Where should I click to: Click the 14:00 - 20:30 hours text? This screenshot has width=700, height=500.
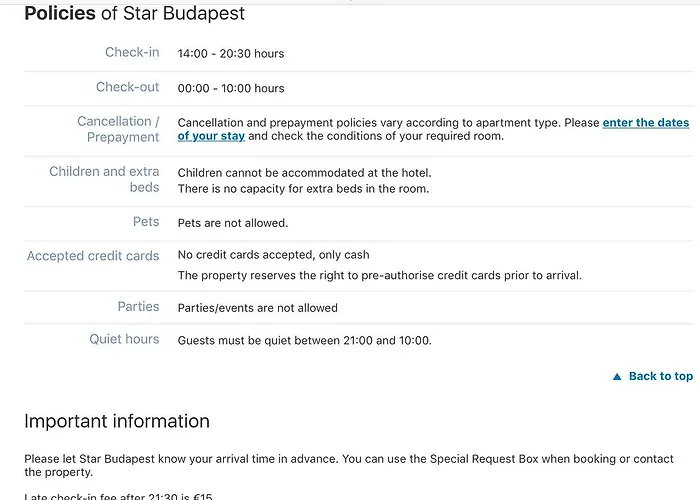231,54
